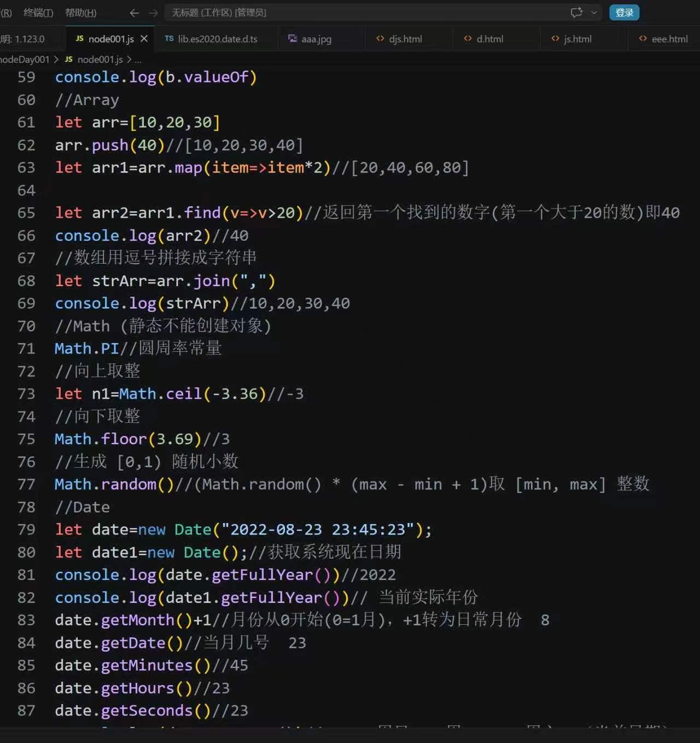Click arr.join(",") on line 68
The height and width of the screenshot is (743, 700).
[x=216, y=281]
